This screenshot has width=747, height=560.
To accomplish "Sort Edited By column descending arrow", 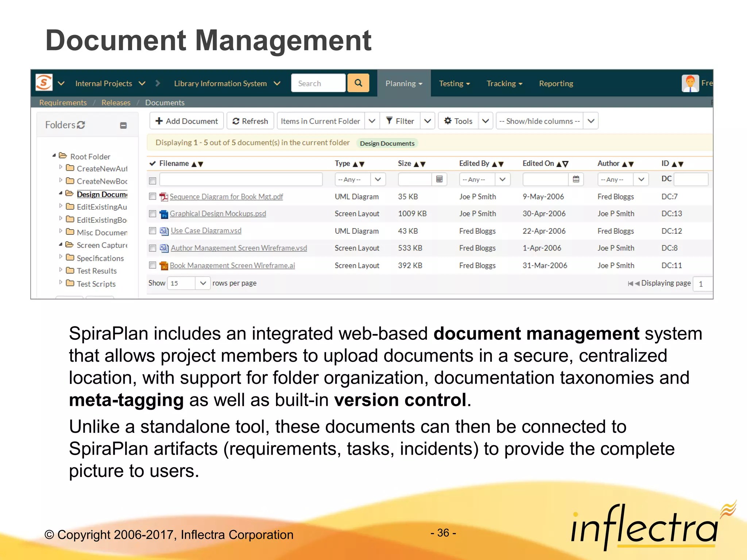I will pyautogui.click(x=501, y=164).
